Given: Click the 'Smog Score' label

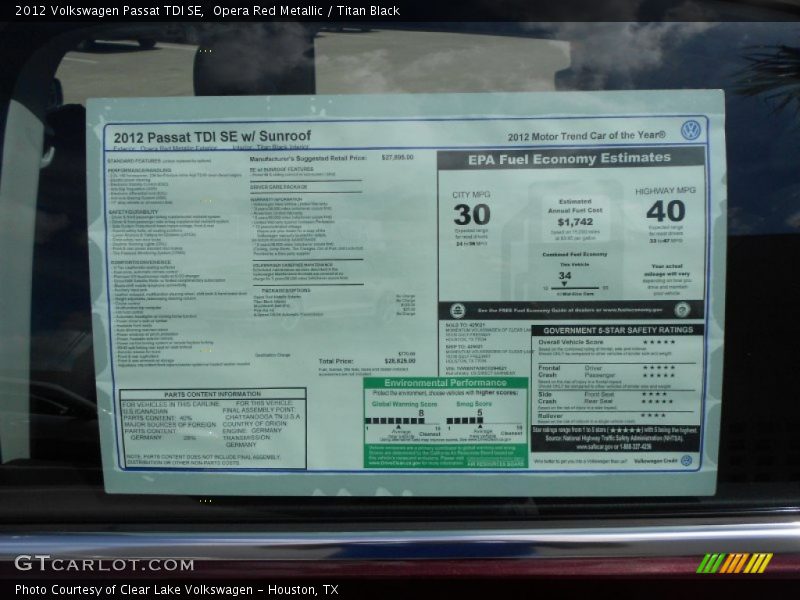Looking at the screenshot, I should tap(474, 404).
